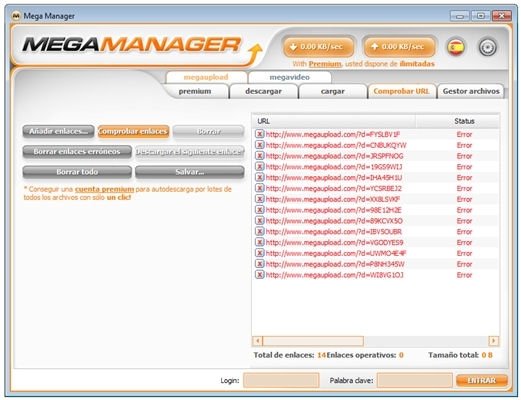Click the Mega Manager title bar app icon
This screenshot has width=521, height=400.
[x=16, y=16]
